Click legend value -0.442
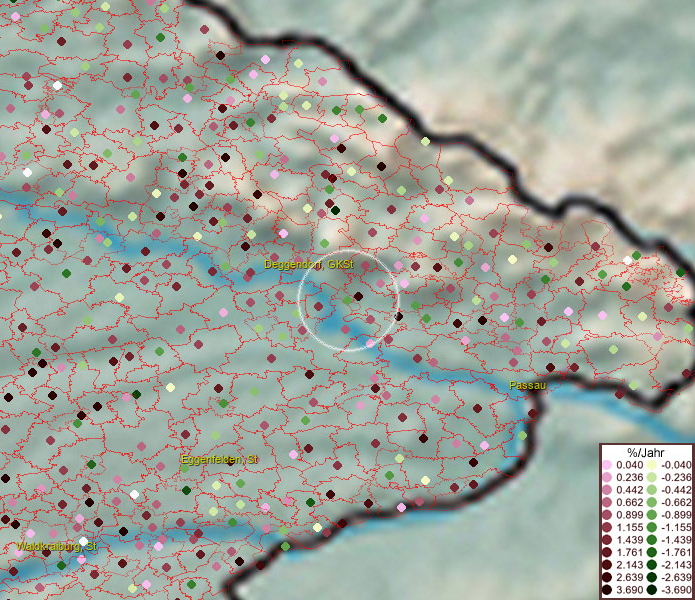Viewport: 695px width, 600px height. coord(676,490)
